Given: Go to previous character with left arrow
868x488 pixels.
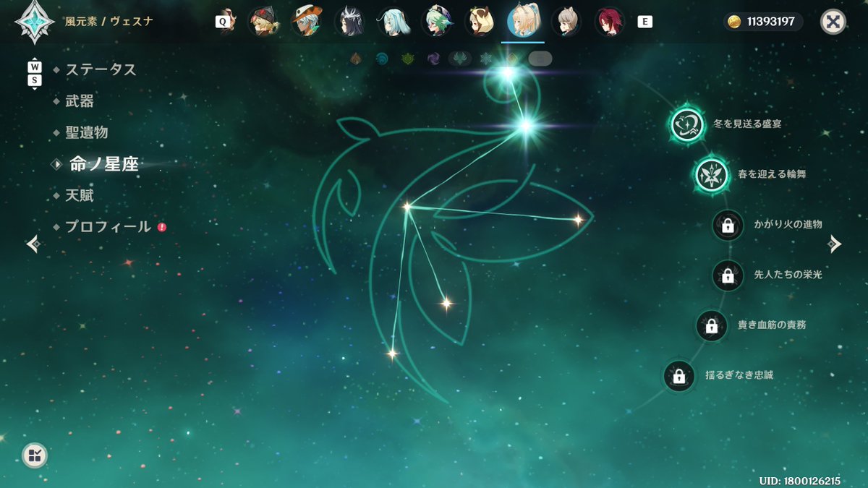Looking at the screenshot, I should tap(33, 244).
